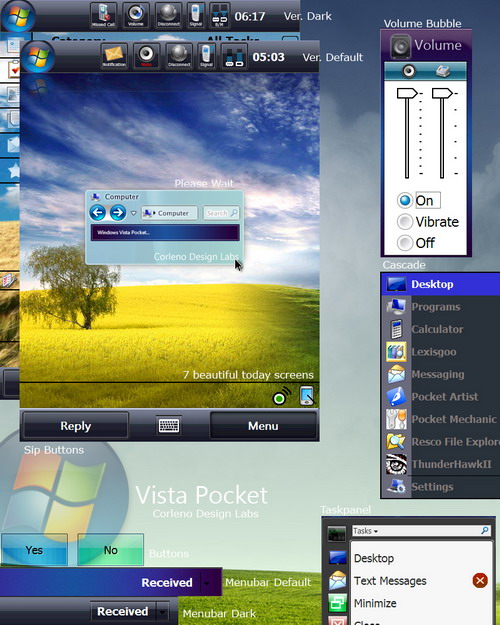Click the clock showing 06:17
The image size is (500, 625).
(x=250, y=16)
